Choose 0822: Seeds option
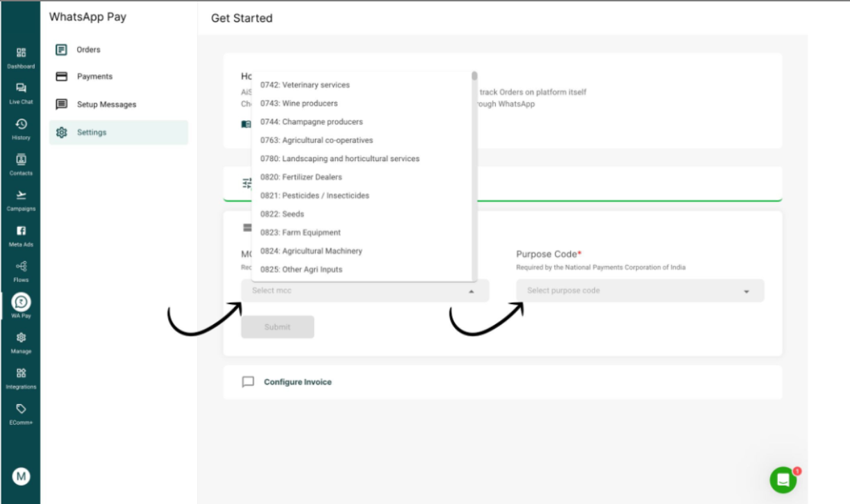 (361, 214)
